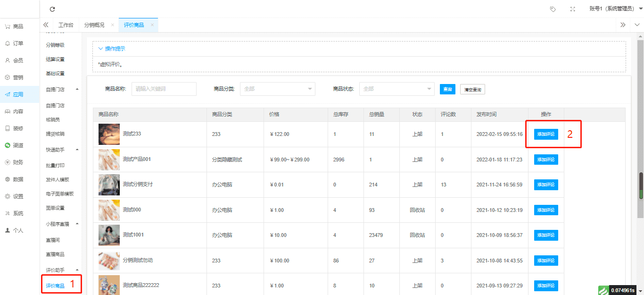Expand the 商品状态 dropdown
This screenshot has height=295, width=644.
click(396, 89)
